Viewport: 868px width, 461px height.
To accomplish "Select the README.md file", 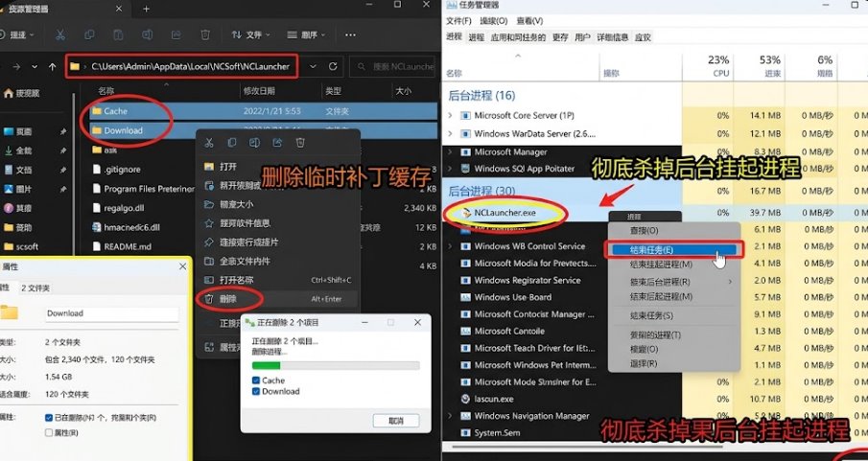I will [x=128, y=247].
